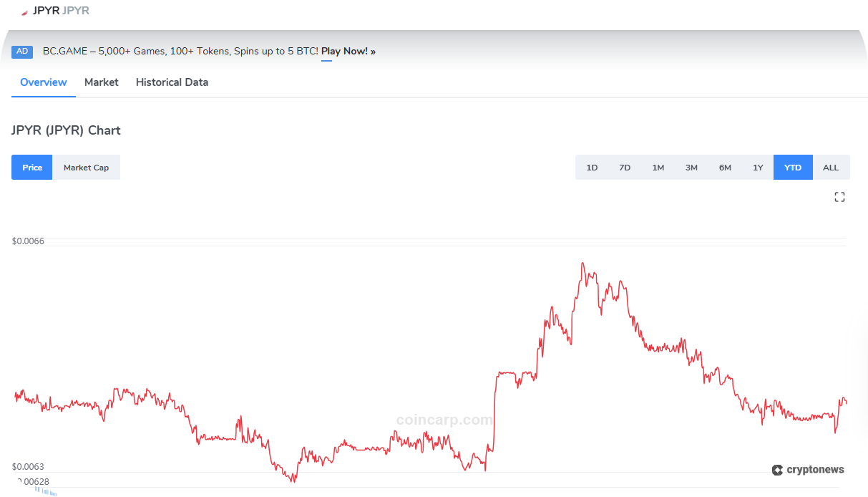Select the 1Y time range
This screenshot has width=868, height=497.
point(758,168)
